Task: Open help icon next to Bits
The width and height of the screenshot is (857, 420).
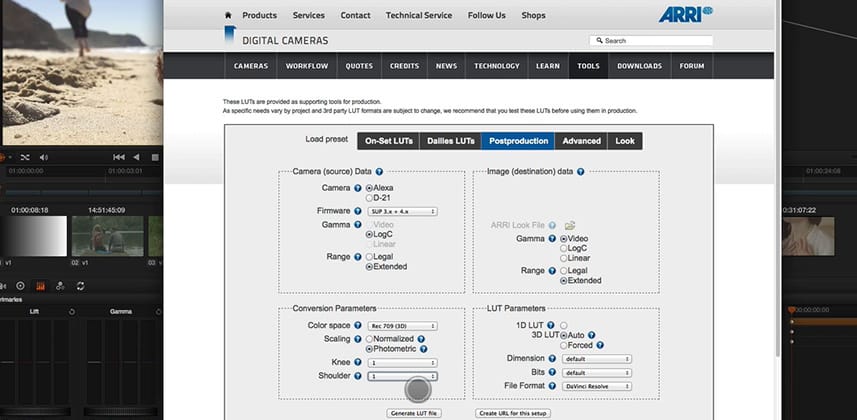Action: click(552, 372)
